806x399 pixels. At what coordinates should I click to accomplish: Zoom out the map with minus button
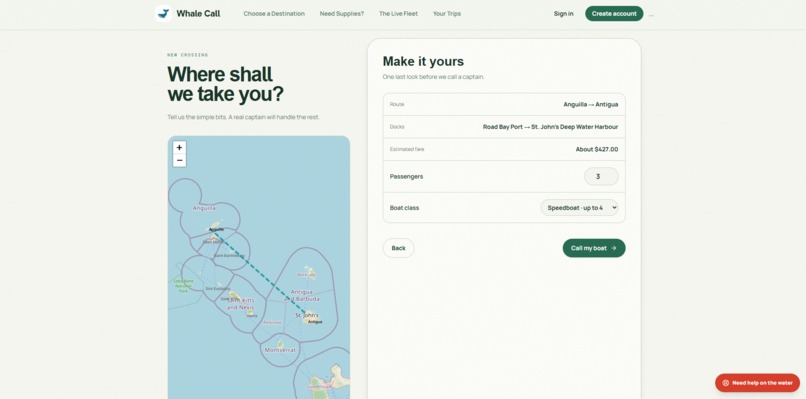(x=179, y=160)
